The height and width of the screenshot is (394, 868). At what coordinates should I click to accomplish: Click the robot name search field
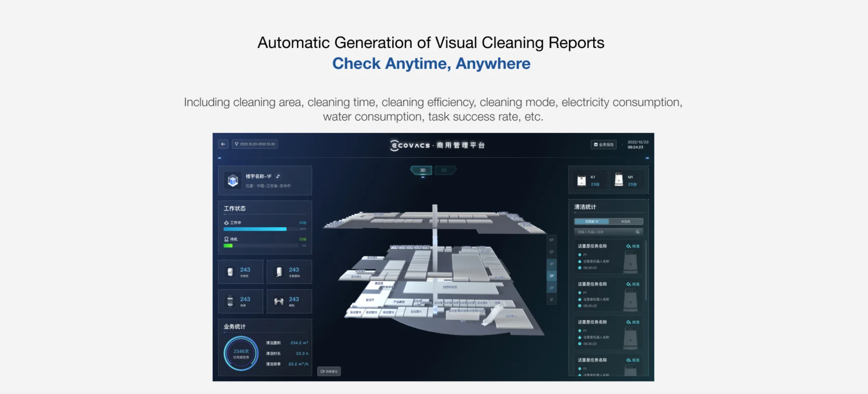point(603,232)
